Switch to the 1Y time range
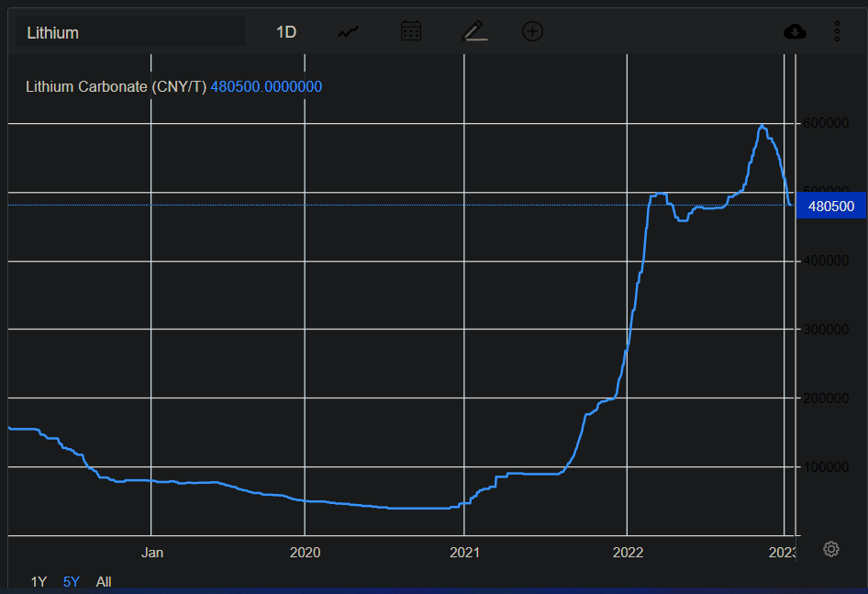Screen dimensions: 868x594 point(39,581)
